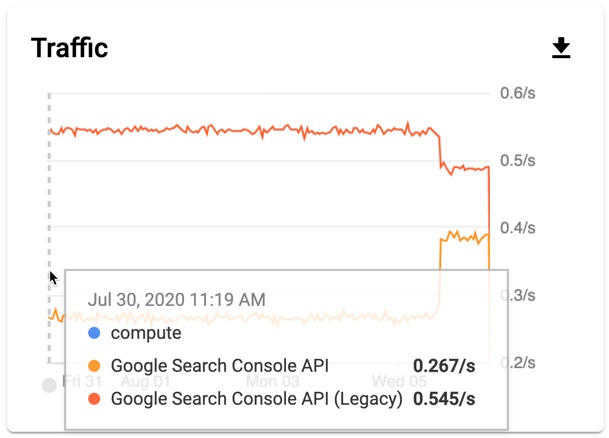
Task: Click the blue compute series dot
Action: (x=94, y=334)
